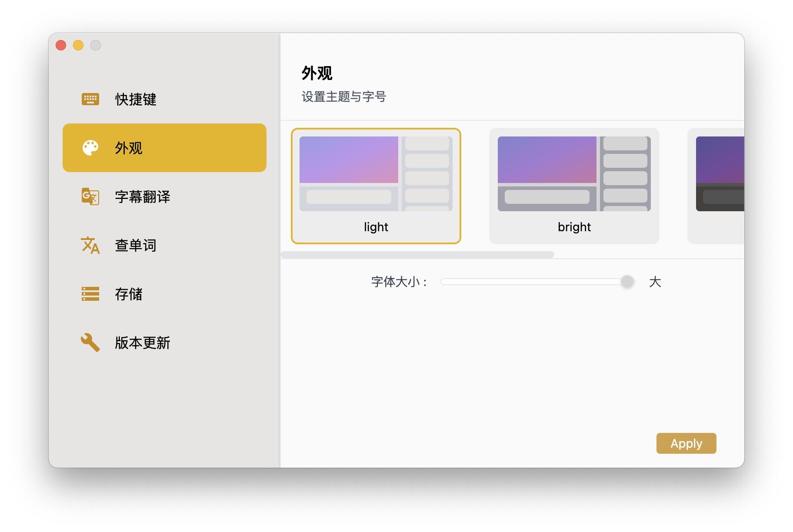Go to 字幕翻译 settings
The width and height of the screenshot is (793, 532).
164,196
